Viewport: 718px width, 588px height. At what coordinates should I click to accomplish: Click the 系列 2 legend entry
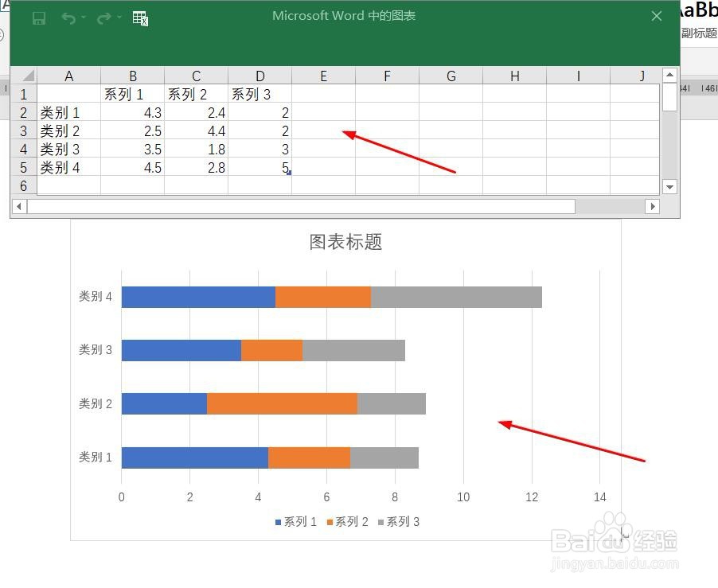[347, 522]
